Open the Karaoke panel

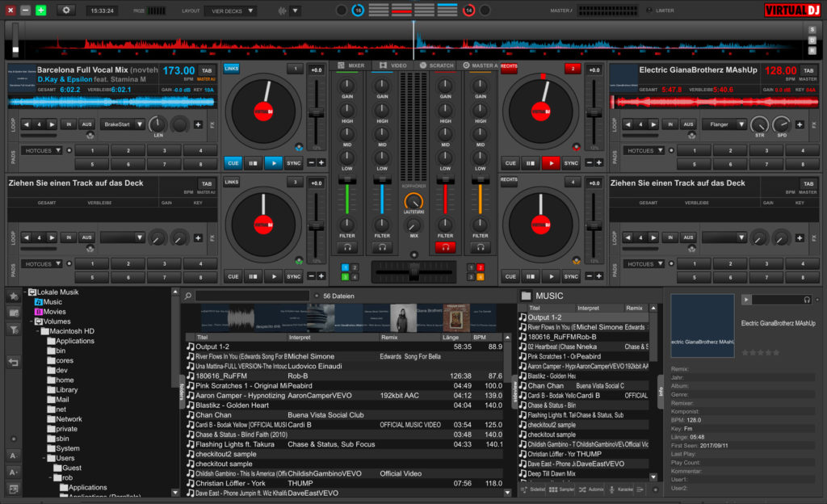click(625, 490)
